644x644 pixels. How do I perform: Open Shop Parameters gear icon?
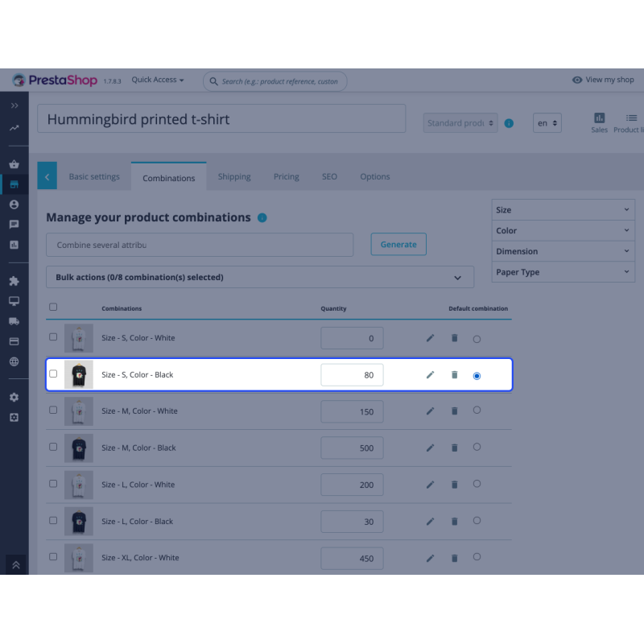(14, 397)
